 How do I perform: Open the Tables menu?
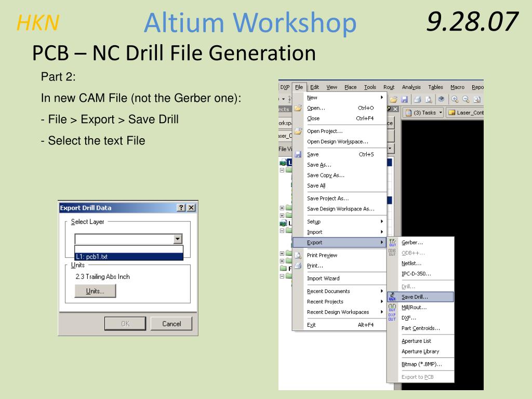(x=436, y=87)
